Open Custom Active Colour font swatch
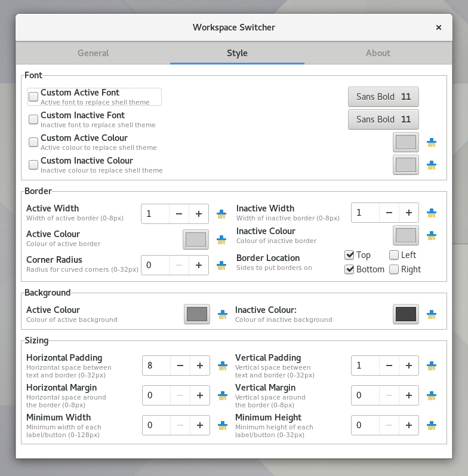The height and width of the screenshot is (476, 468). (x=406, y=142)
